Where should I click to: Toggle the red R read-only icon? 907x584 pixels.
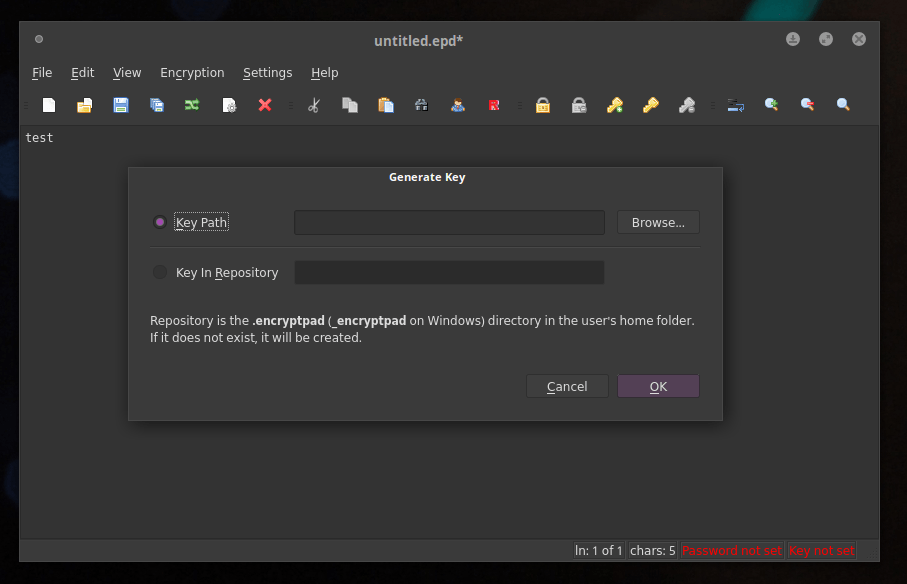tap(494, 105)
